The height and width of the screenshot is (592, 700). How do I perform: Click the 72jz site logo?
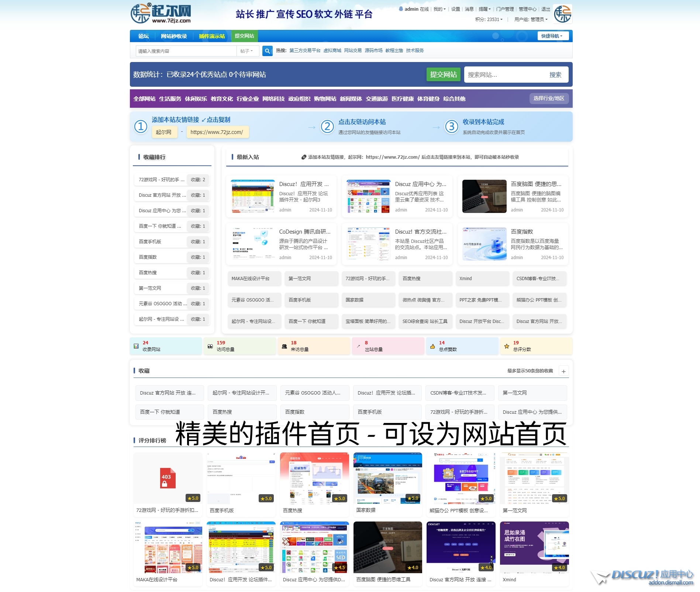coord(161,14)
